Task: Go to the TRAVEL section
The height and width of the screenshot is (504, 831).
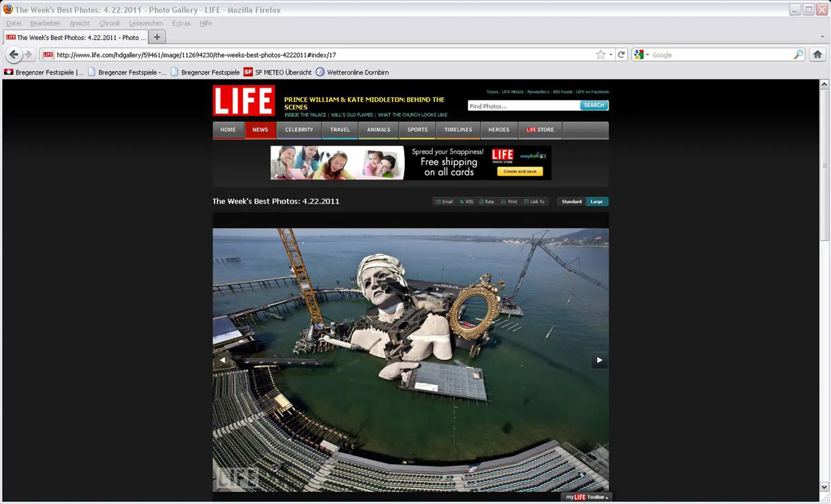Action: 340,130
